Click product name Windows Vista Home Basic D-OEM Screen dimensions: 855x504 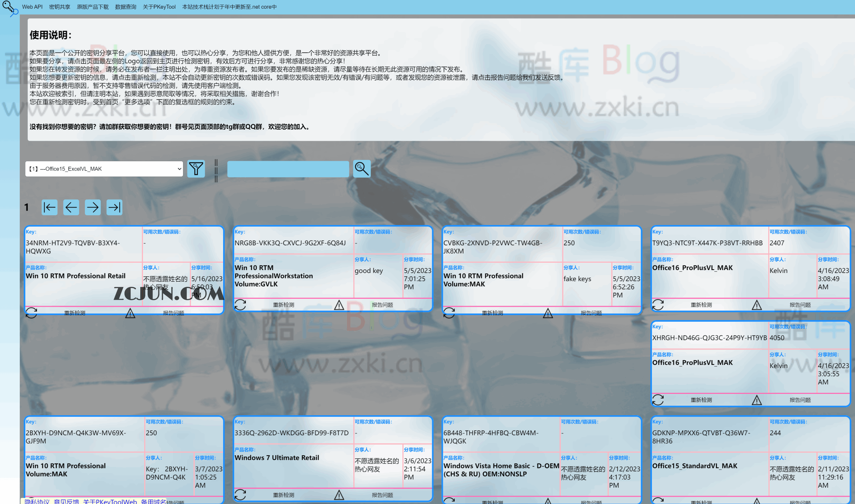501,470
